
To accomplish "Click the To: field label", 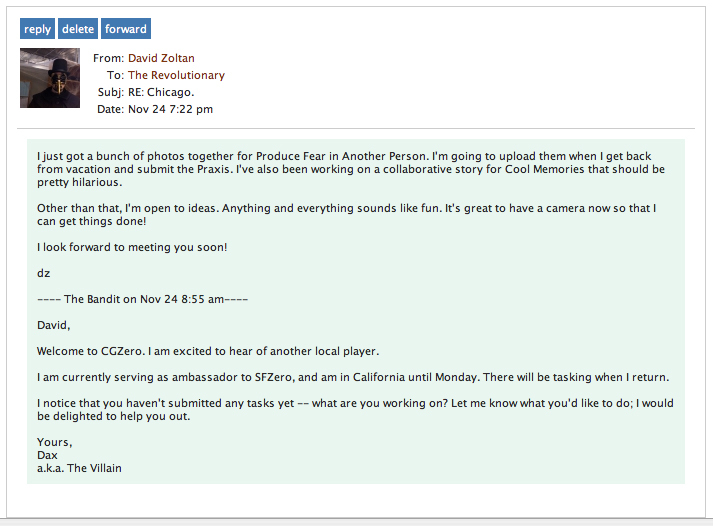I will pyautogui.click(x=115, y=75).
